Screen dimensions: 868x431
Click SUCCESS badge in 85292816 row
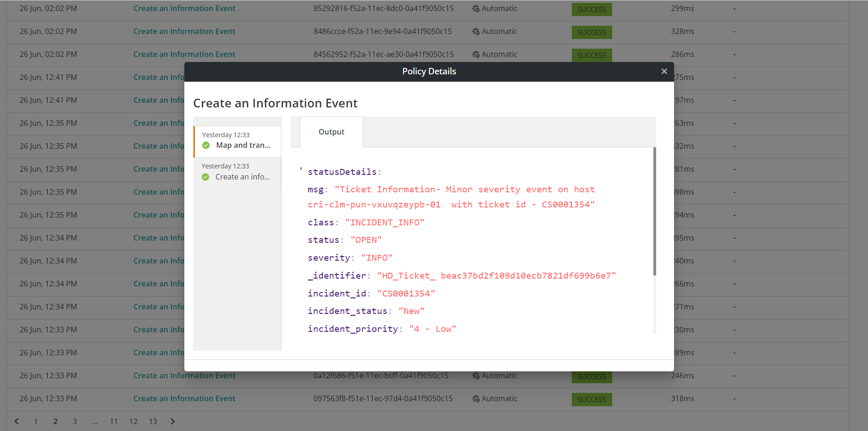pos(592,9)
